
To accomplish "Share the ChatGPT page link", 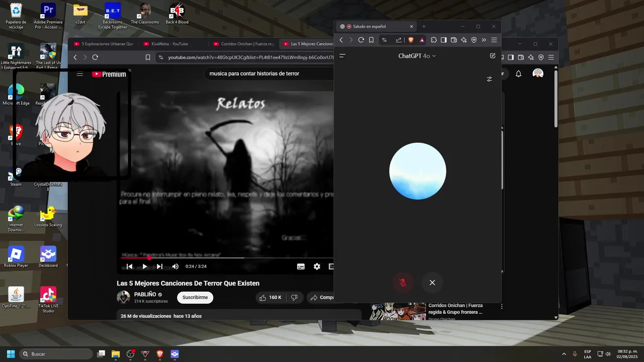I will coord(398,40).
